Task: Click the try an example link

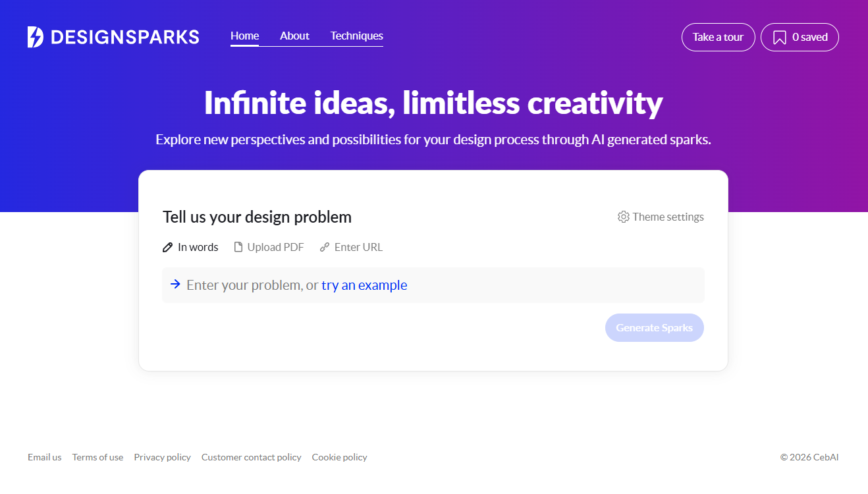Action: 364,285
